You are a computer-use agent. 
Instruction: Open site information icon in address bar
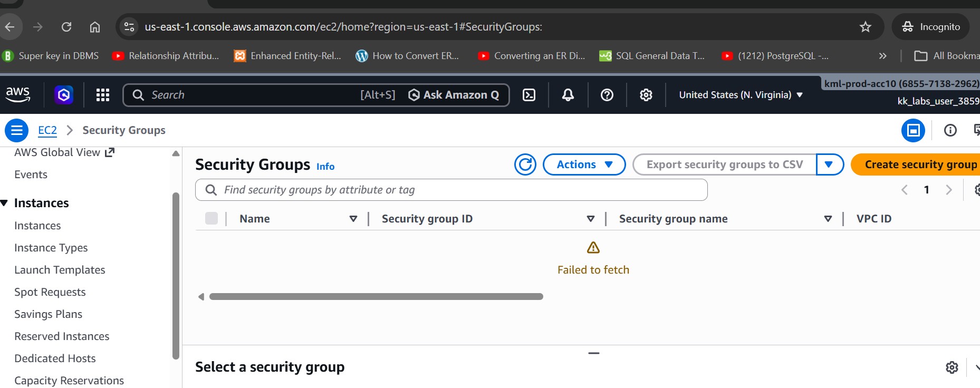pos(129,27)
